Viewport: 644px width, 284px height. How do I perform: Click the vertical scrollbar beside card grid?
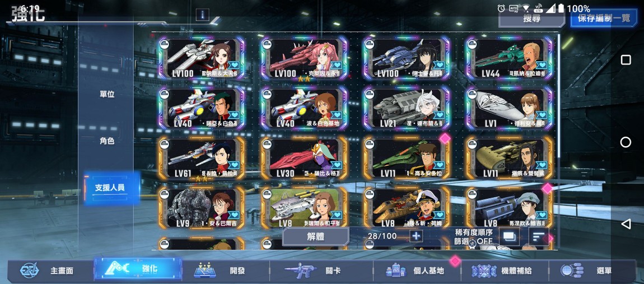pos(558,95)
